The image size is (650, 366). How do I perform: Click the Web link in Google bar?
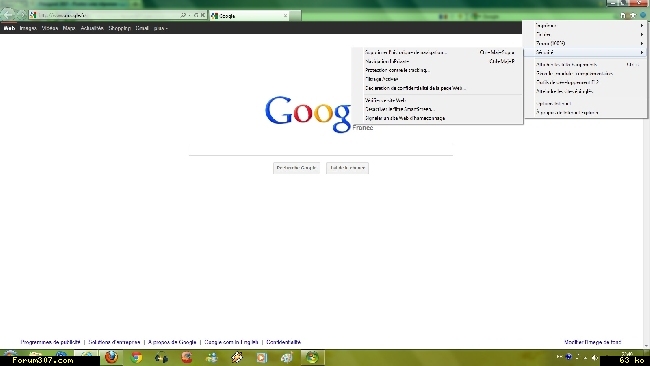[9, 28]
